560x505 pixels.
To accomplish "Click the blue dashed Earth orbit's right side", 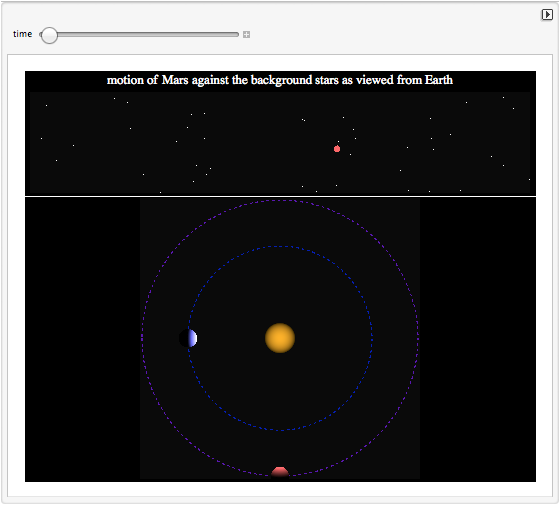I will (x=372, y=338).
